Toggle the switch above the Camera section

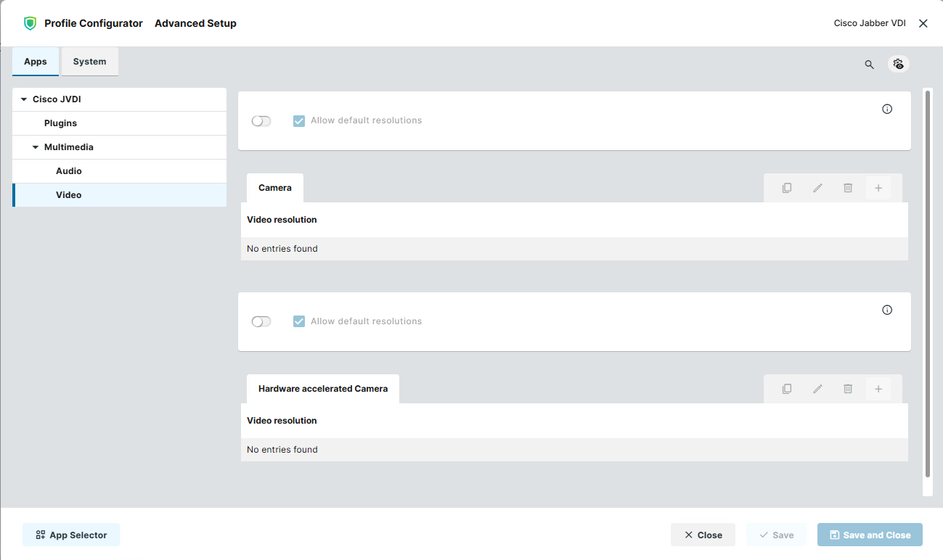click(x=261, y=121)
